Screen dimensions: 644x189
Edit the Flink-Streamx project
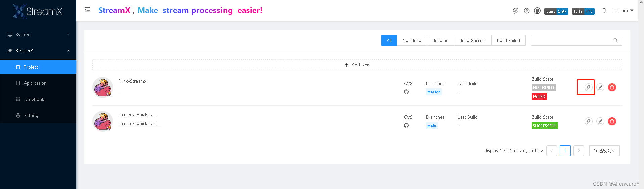tap(600, 87)
